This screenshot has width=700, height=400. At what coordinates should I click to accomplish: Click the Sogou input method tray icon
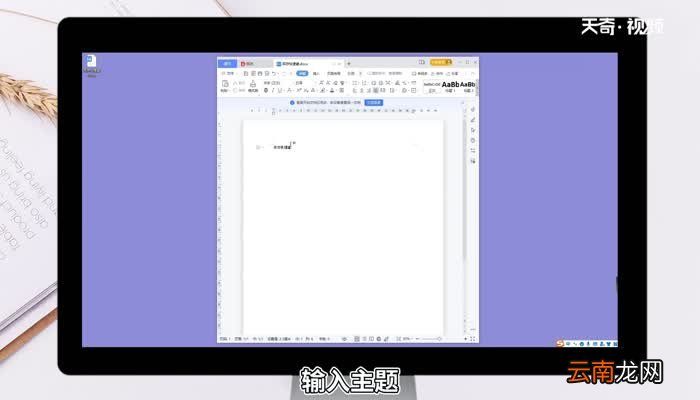tap(560, 343)
